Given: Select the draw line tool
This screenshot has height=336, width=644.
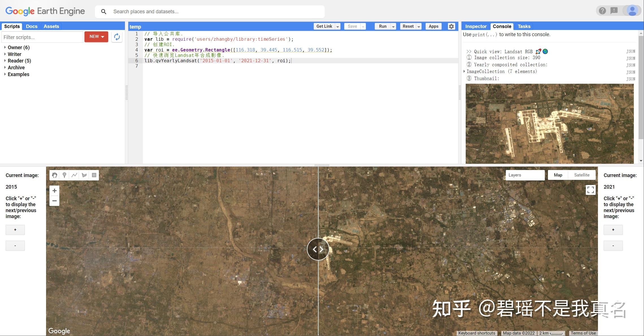Looking at the screenshot, I should (74, 175).
